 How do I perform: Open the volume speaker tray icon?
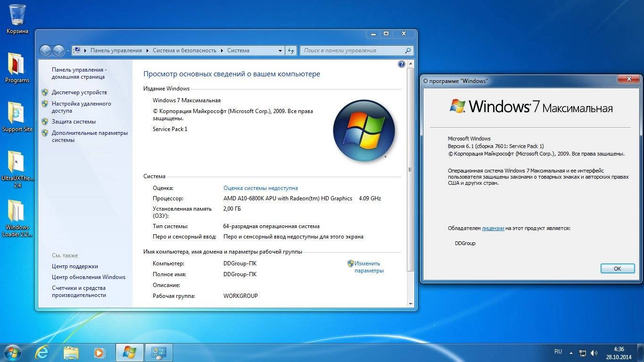point(594,353)
